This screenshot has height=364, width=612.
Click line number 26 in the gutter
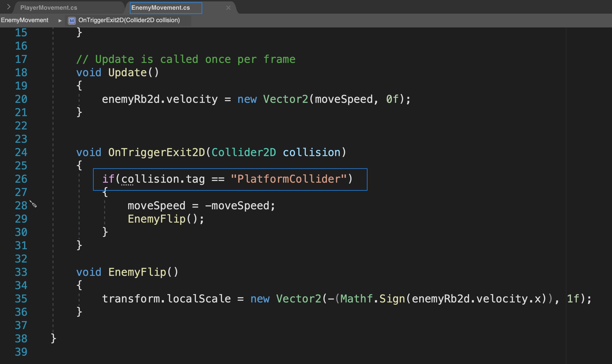click(21, 179)
